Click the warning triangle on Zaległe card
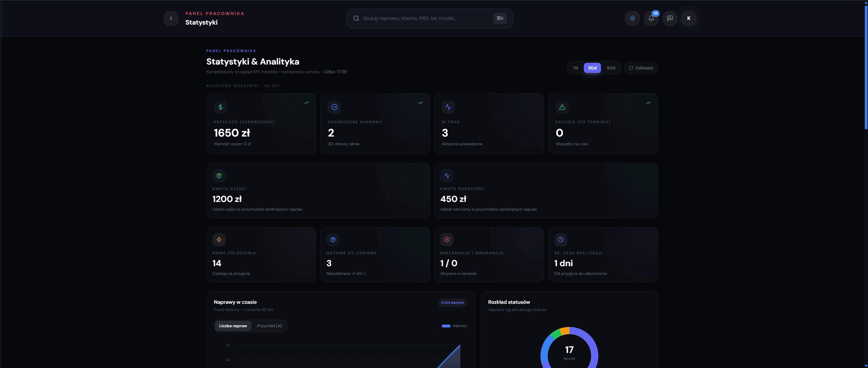The width and height of the screenshot is (868, 368). [562, 107]
